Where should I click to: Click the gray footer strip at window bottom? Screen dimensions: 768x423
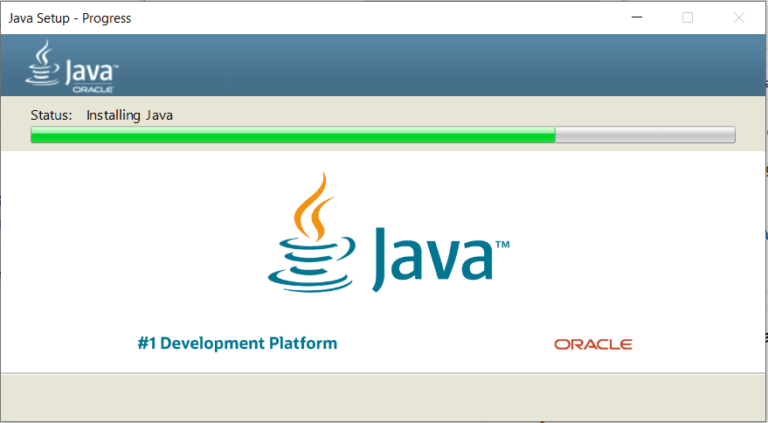[x=384, y=397]
